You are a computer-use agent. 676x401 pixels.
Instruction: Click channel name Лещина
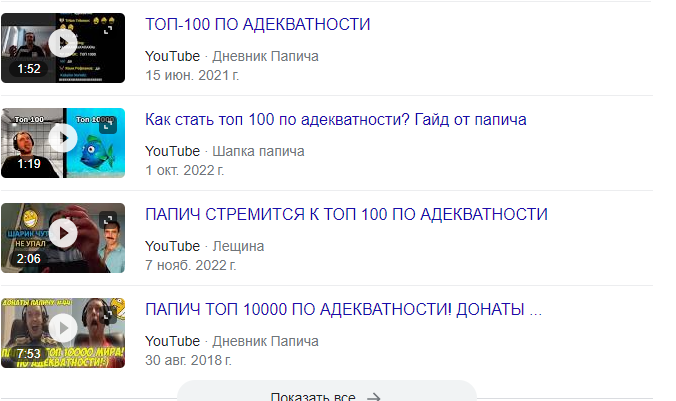pyautogui.click(x=238, y=246)
